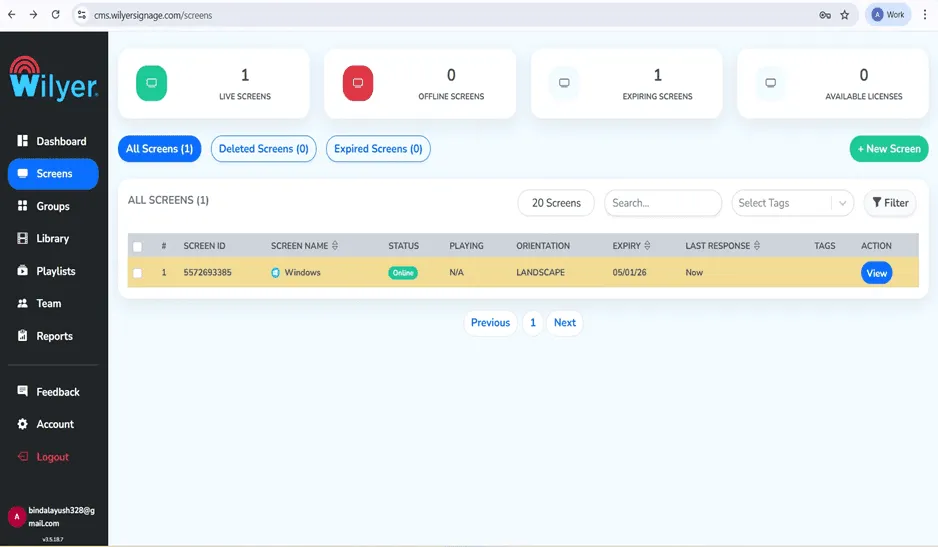This screenshot has width=938, height=547.
Task: Click the Wilyer logo
Action: pyautogui.click(x=53, y=78)
